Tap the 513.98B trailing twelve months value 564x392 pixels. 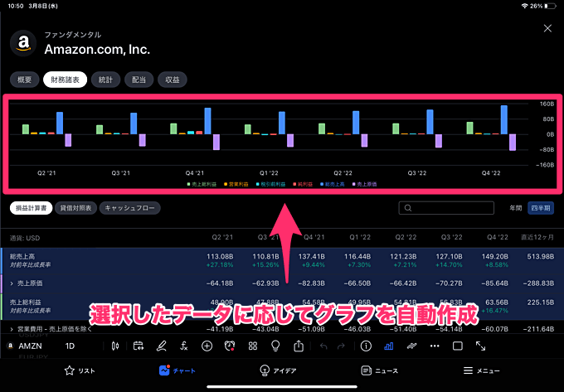point(540,257)
